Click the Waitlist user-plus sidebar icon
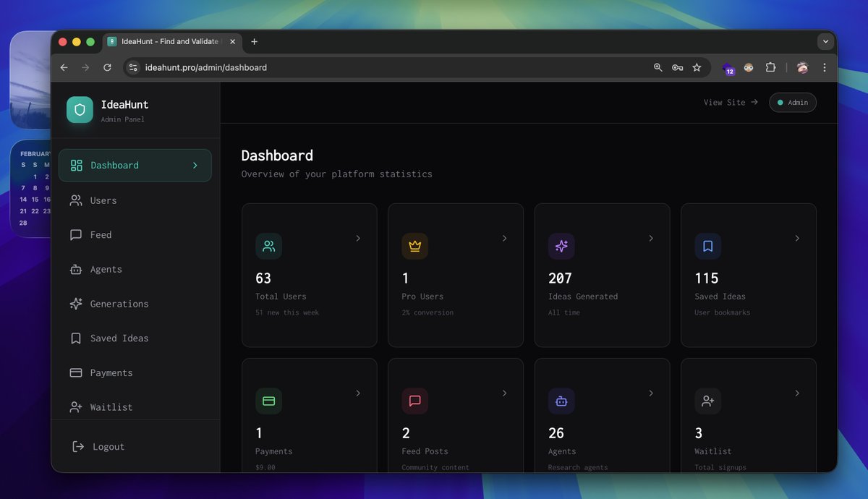This screenshot has height=499, width=868. point(76,407)
